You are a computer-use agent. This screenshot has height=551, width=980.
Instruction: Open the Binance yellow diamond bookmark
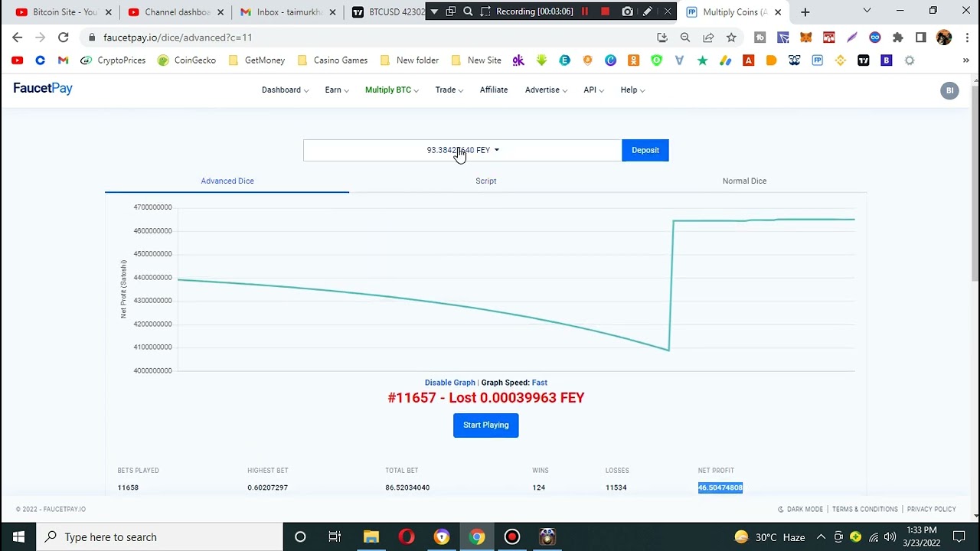pyautogui.click(x=841, y=60)
